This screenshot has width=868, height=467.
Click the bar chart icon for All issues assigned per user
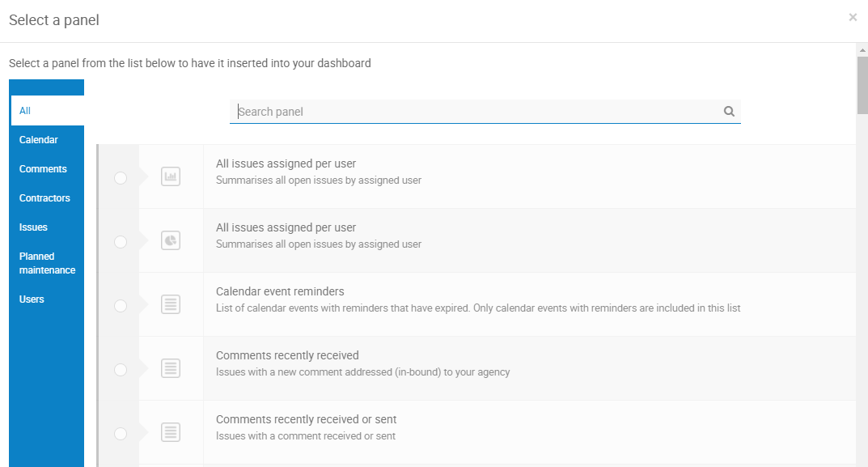171,176
